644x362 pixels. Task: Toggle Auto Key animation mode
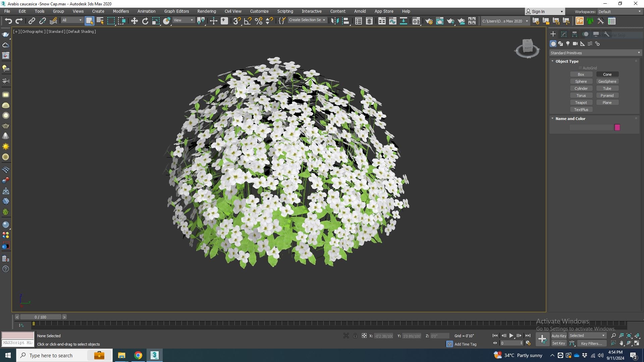(x=559, y=336)
